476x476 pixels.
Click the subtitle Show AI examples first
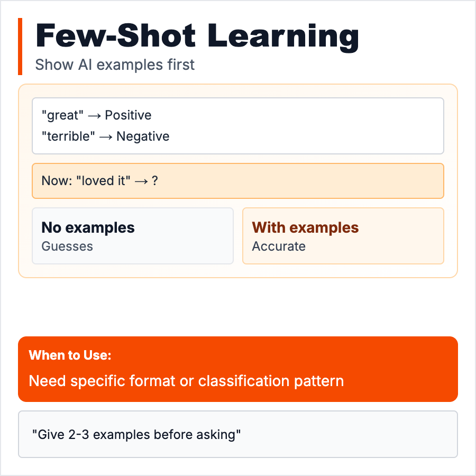(x=115, y=65)
